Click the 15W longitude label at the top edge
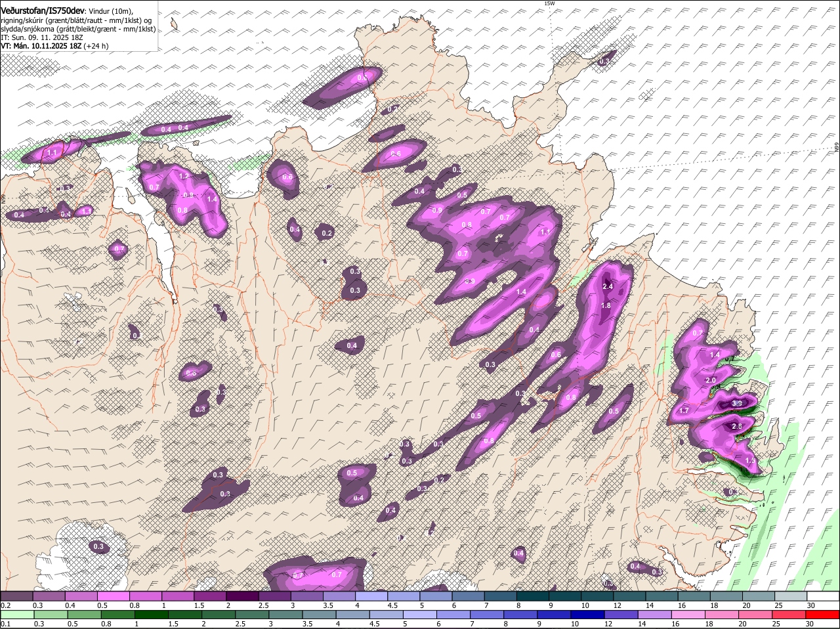Screen dimensions: 840x629 (x=549, y=4)
